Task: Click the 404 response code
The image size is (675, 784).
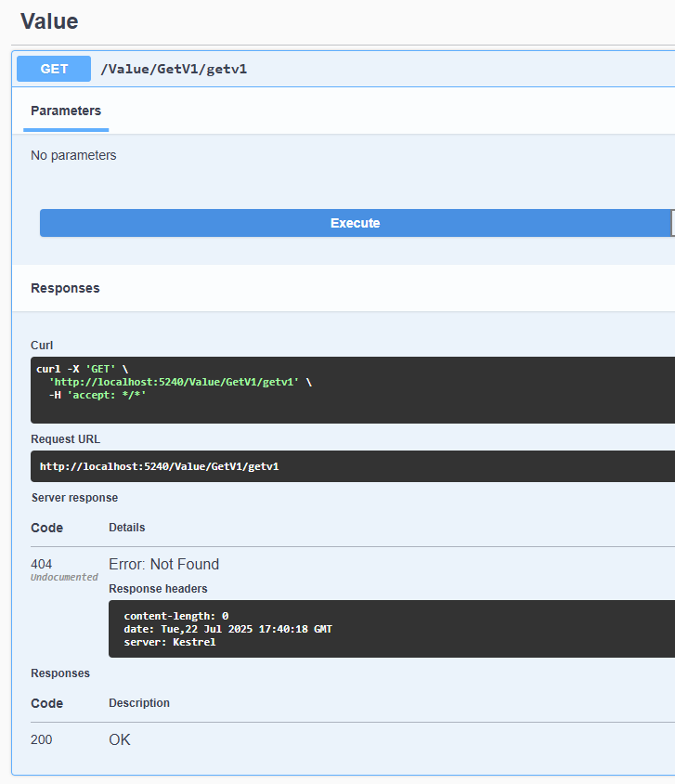Action: [42, 564]
